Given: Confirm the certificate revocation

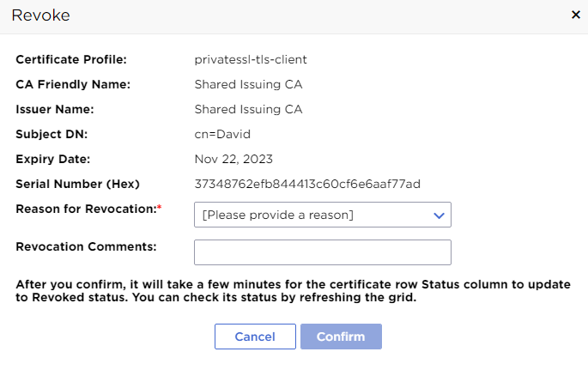Looking at the screenshot, I should click(341, 337).
